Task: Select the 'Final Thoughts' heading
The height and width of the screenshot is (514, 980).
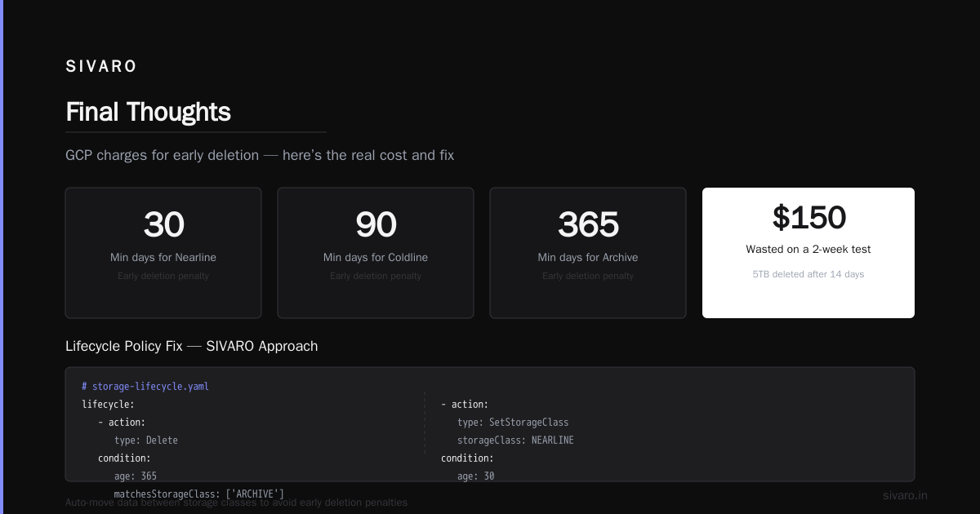Action: (148, 112)
